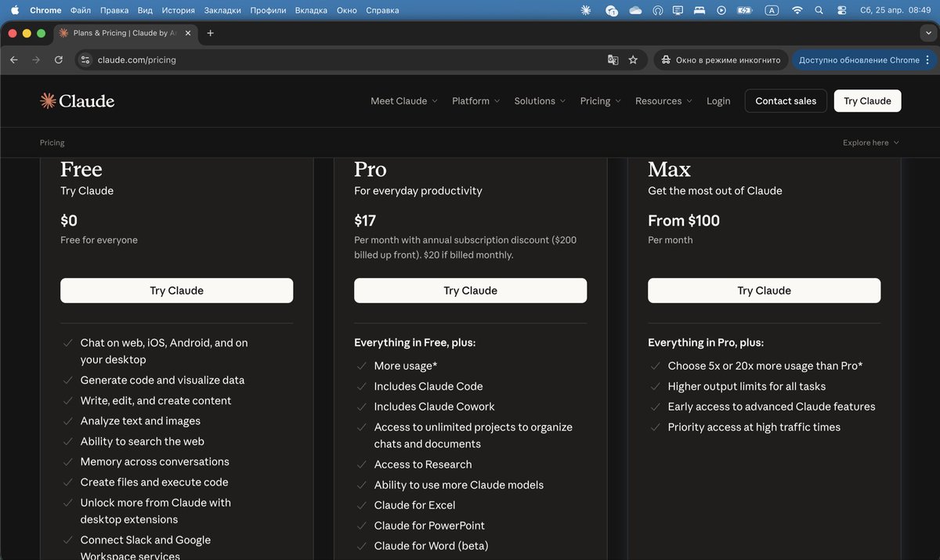Image resolution: width=940 pixels, height=560 pixels.
Task: Click the Pricing breadcrumb label
Action: point(52,143)
